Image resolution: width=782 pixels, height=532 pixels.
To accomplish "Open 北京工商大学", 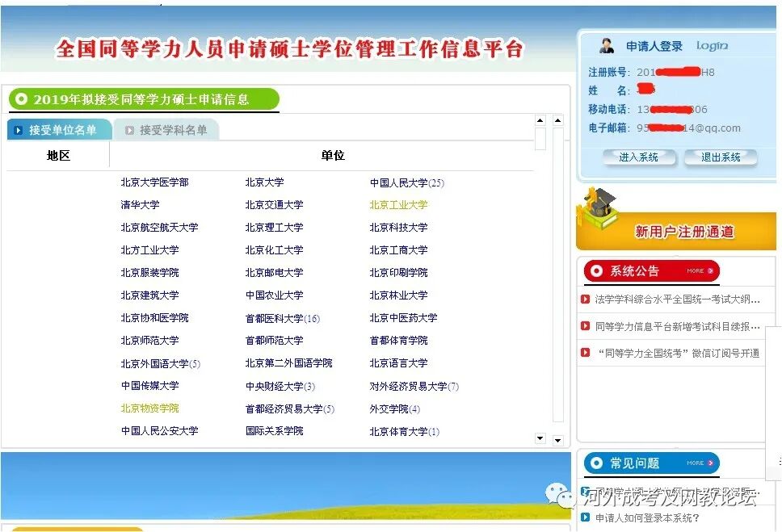I will 398,250.
